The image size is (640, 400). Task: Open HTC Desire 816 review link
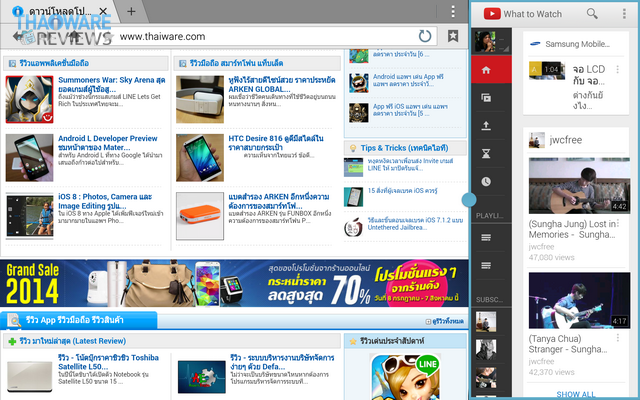coord(276,142)
